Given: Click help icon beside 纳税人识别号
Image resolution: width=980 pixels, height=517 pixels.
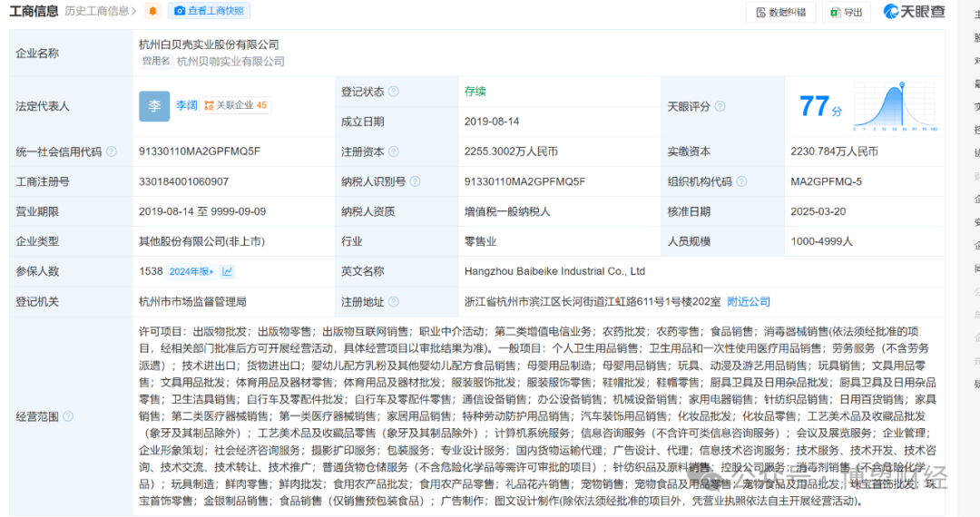Looking at the screenshot, I should pos(415,181).
